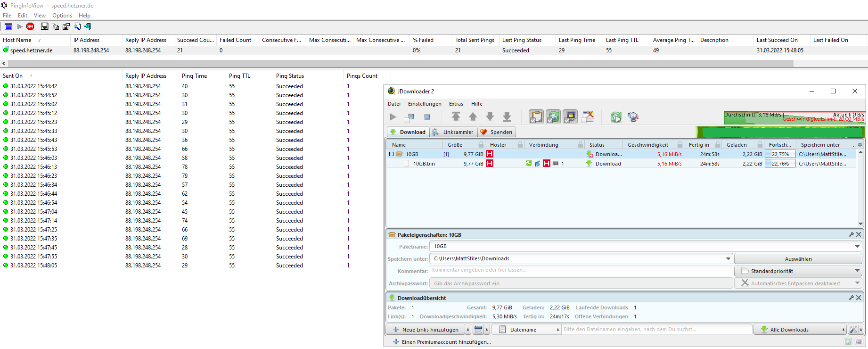Click the Kommentar input field
The image size is (868, 349).
tap(581, 270)
